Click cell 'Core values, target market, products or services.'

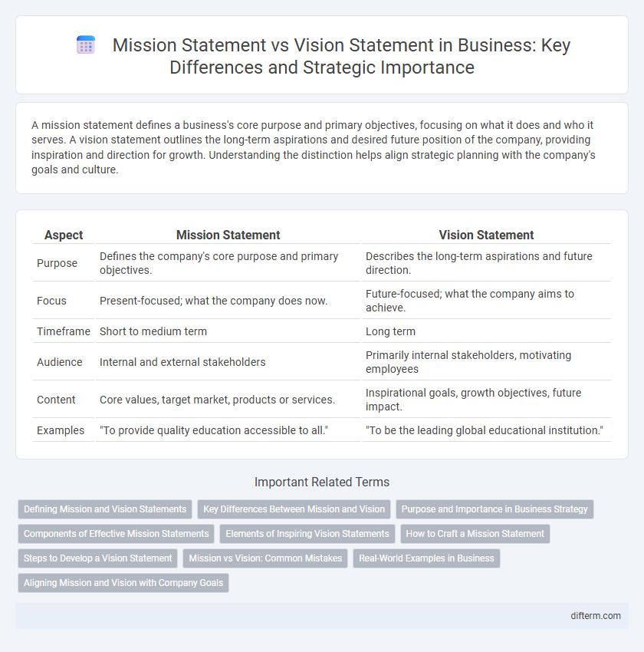228,400
